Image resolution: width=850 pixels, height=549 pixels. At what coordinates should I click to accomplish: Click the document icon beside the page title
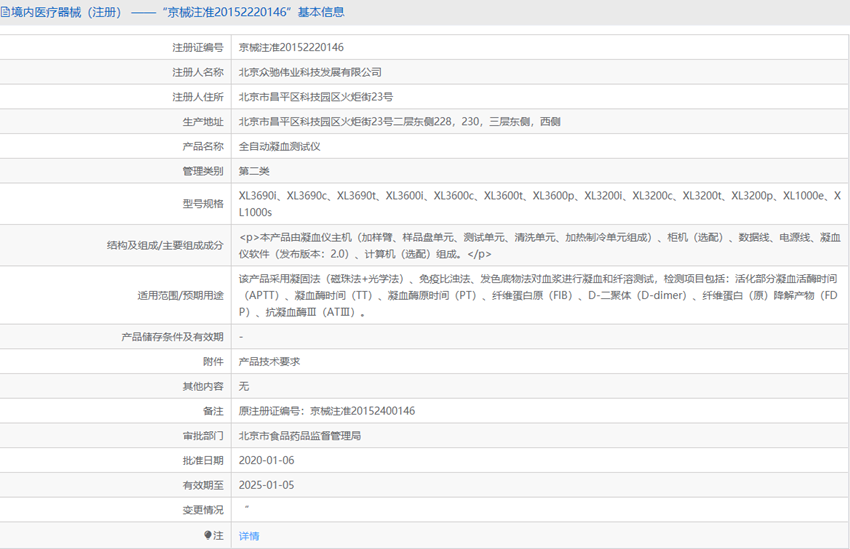point(6,12)
